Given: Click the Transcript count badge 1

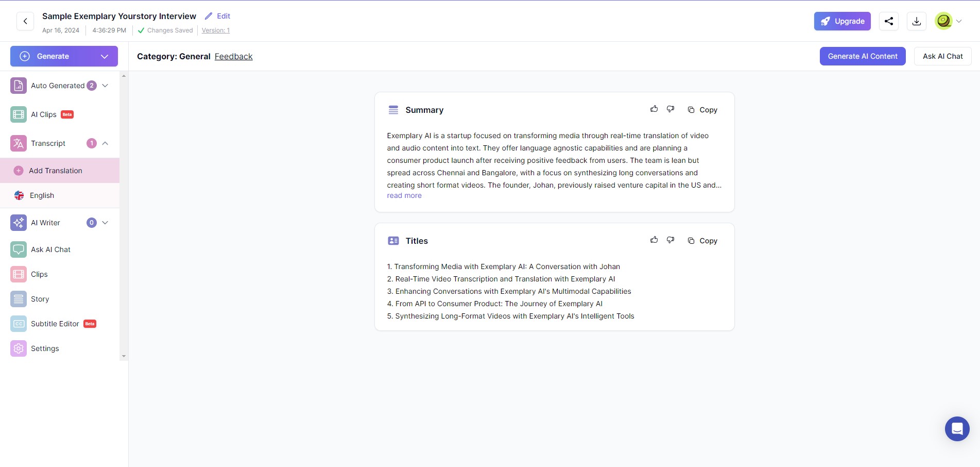Looking at the screenshot, I should coord(92,143).
